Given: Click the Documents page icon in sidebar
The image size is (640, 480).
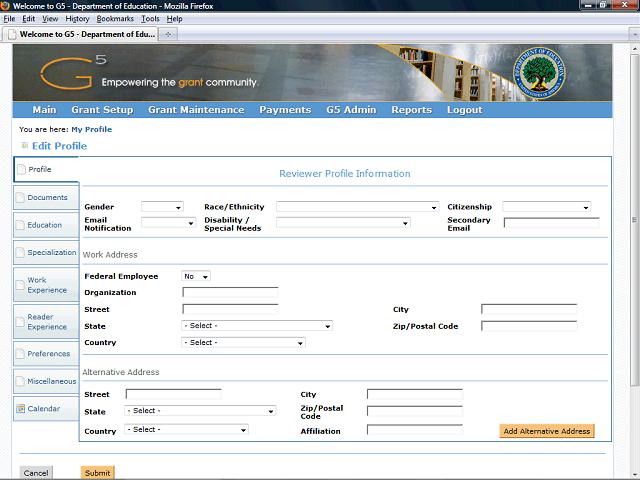Looking at the screenshot, I should [20, 198].
